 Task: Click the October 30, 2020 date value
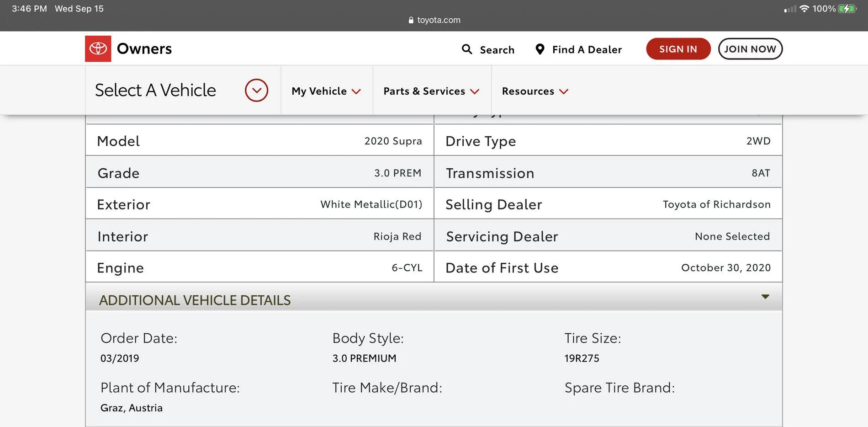tap(726, 267)
